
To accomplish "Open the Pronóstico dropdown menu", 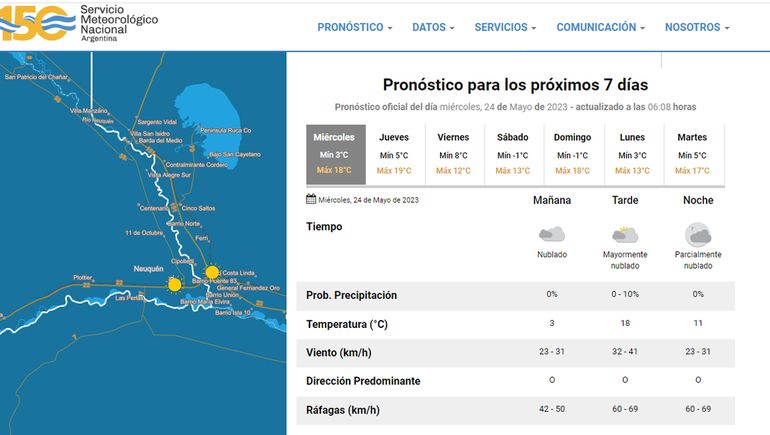I will pyautogui.click(x=354, y=27).
